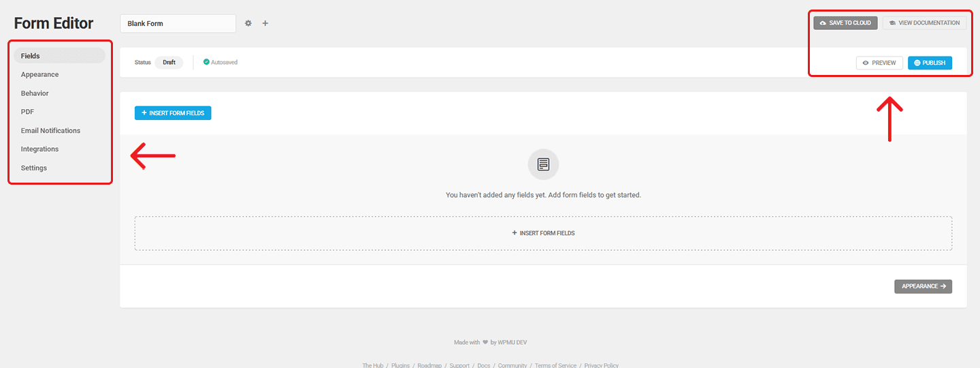This screenshot has width=980, height=368.
Task: Open Privacy Policy footer link
Action: coord(602,365)
